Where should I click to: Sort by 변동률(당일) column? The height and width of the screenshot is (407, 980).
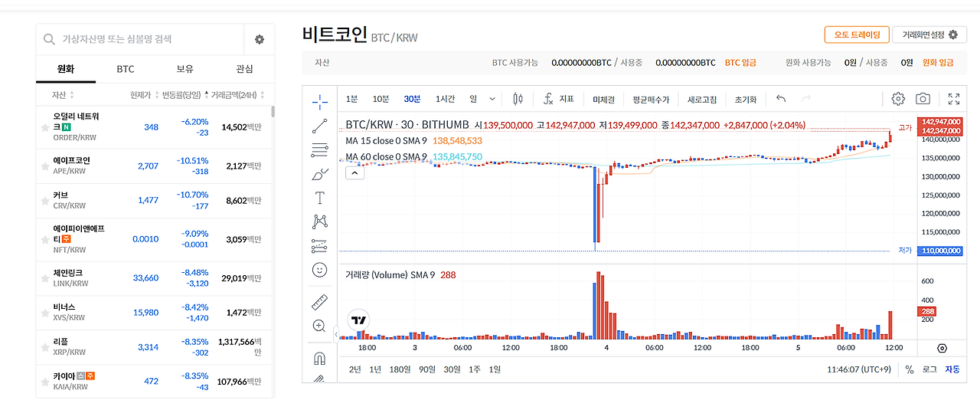pyautogui.click(x=185, y=95)
